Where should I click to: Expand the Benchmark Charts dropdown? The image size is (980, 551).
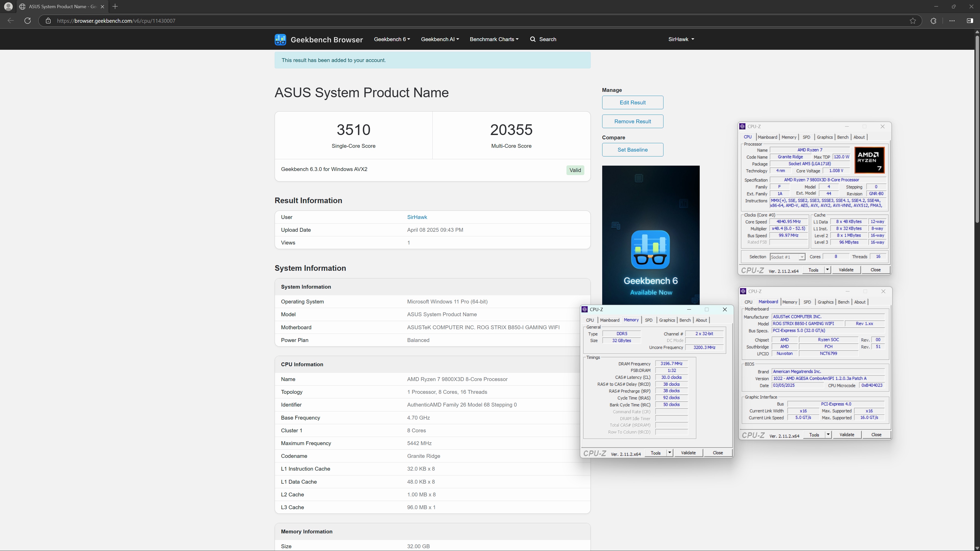point(494,39)
